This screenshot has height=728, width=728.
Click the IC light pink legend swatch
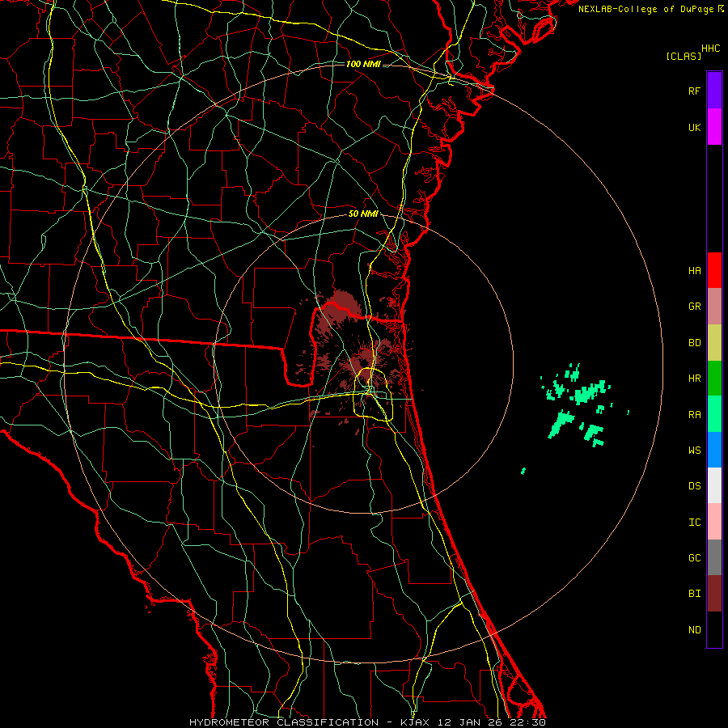(x=714, y=522)
